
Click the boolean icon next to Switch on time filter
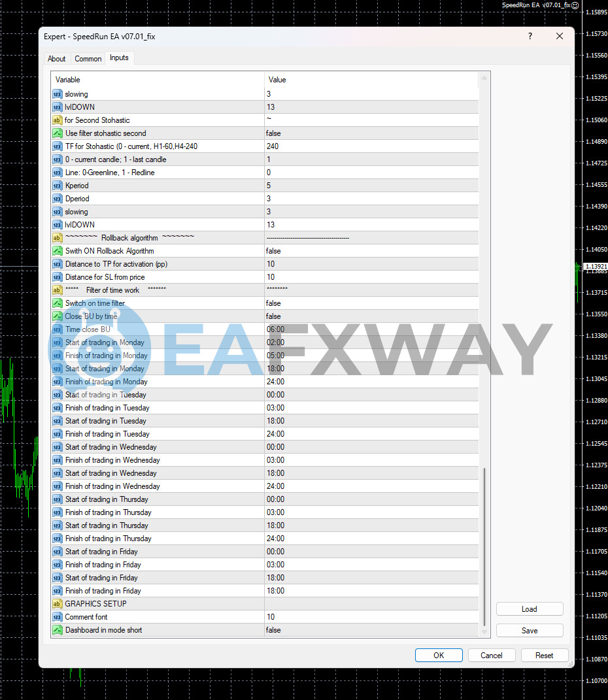58,303
